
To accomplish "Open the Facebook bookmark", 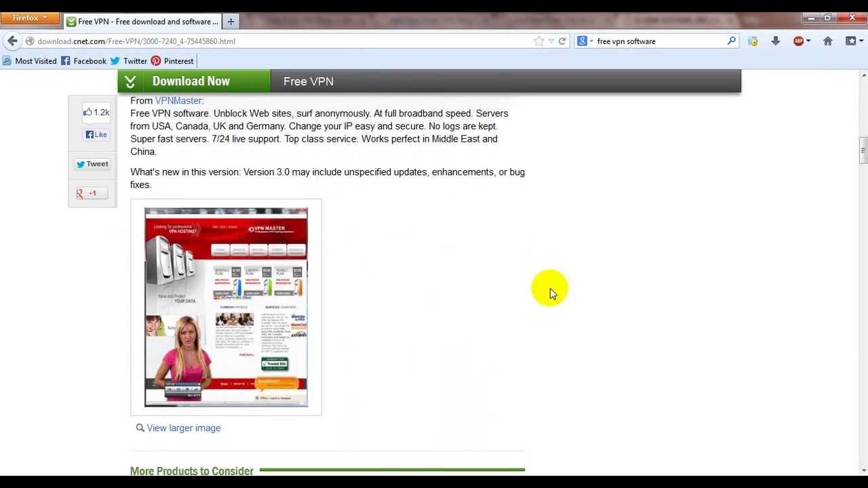I will pyautogui.click(x=83, y=61).
